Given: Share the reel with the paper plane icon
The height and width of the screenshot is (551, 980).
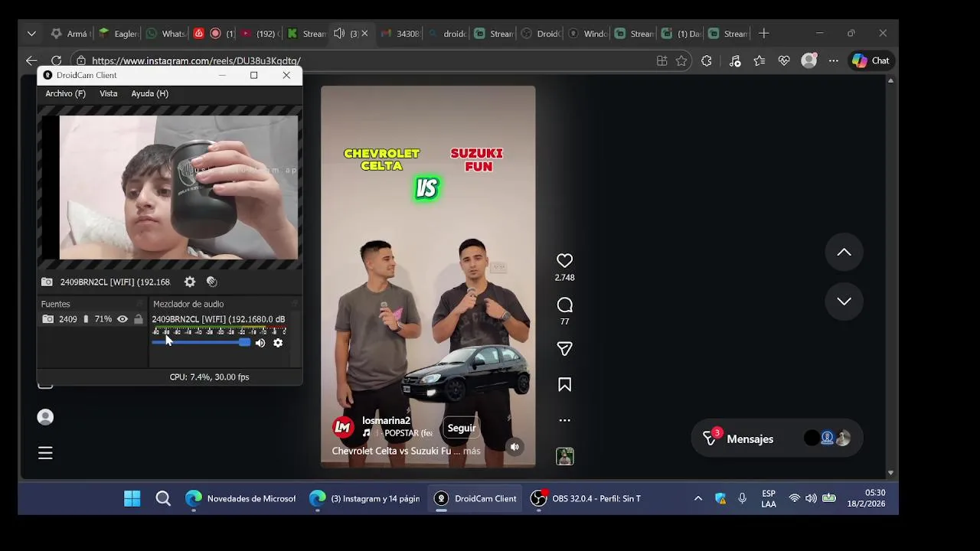Looking at the screenshot, I should pyautogui.click(x=564, y=349).
